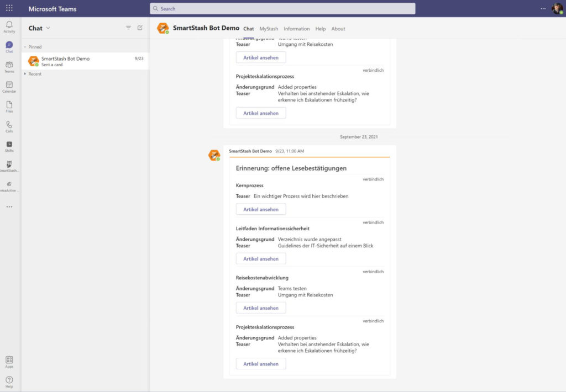Click SmartStash Bot Demo header avatar
Screen dimensions: 566x392
coord(163,28)
